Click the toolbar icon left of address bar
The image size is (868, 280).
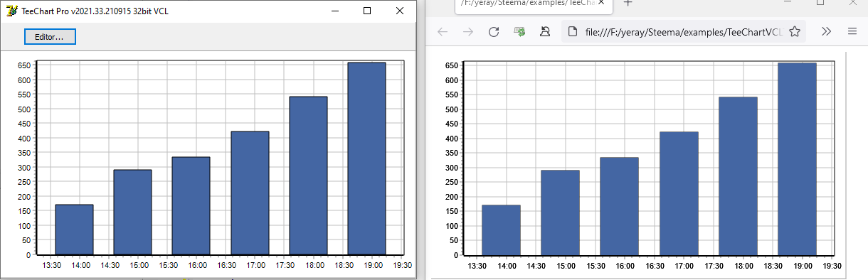pos(545,31)
